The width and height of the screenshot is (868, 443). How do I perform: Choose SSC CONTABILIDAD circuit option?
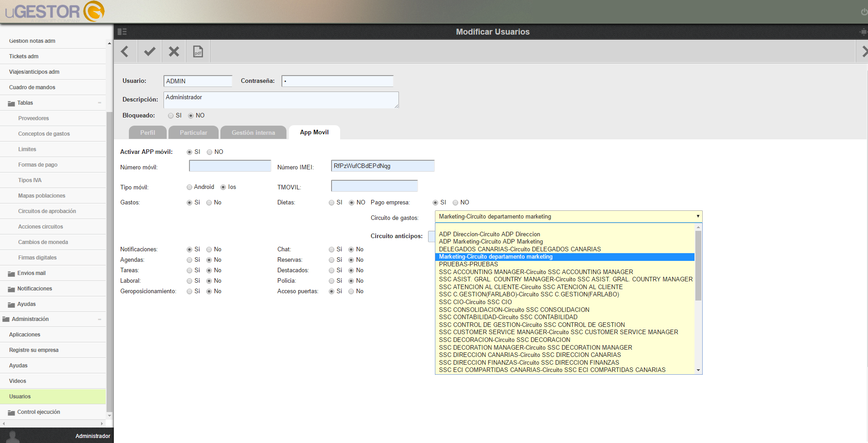tap(565, 317)
